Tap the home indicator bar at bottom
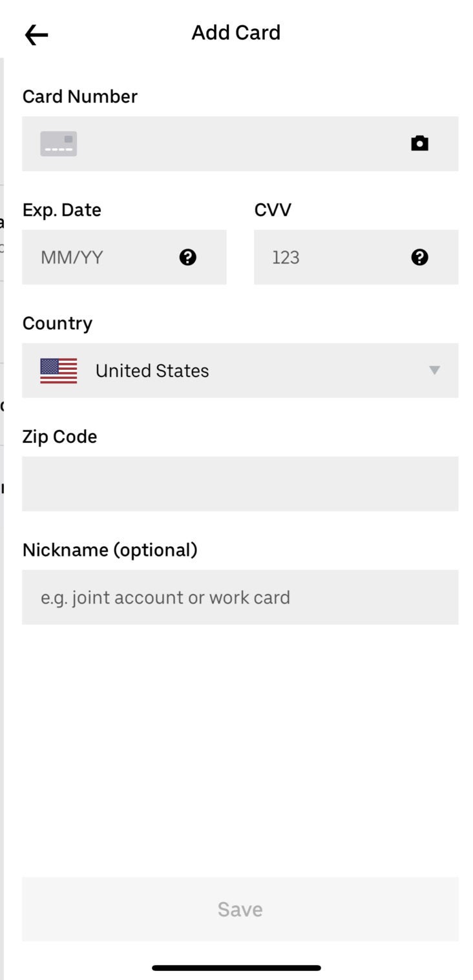473x980 pixels. click(x=236, y=967)
